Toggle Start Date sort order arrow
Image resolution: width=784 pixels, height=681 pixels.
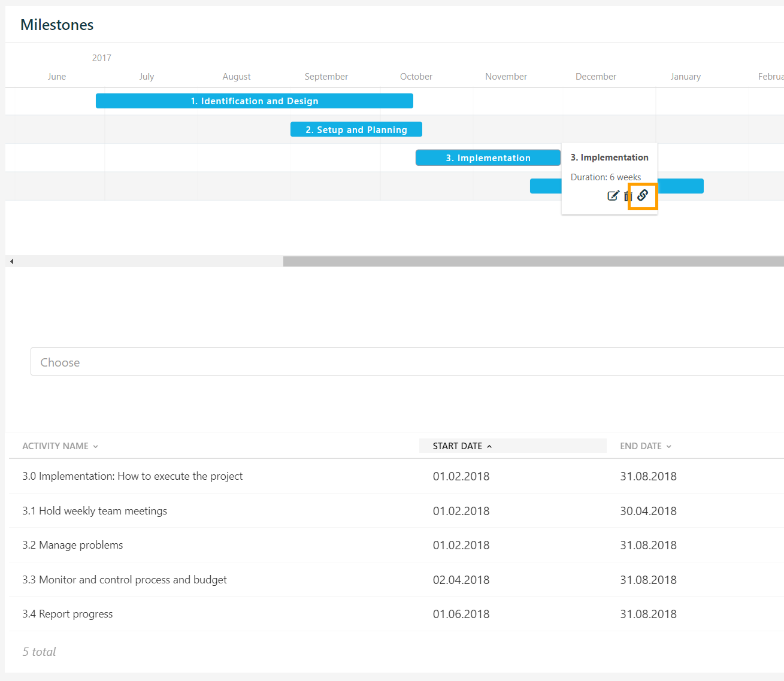point(489,446)
